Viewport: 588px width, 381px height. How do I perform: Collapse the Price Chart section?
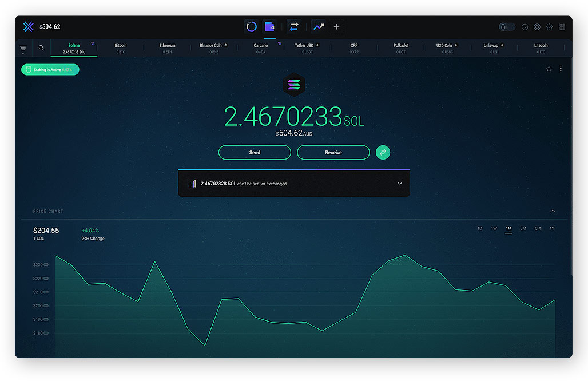pos(553,211)
